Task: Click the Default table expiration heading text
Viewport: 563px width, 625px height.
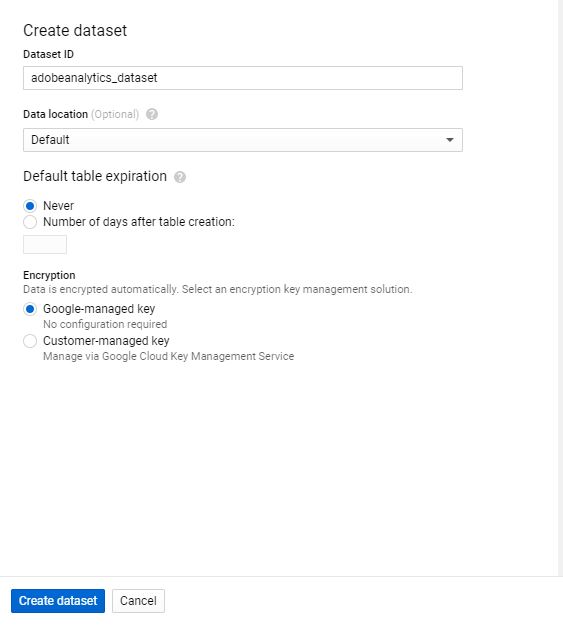Action: (x=95, y=176)
